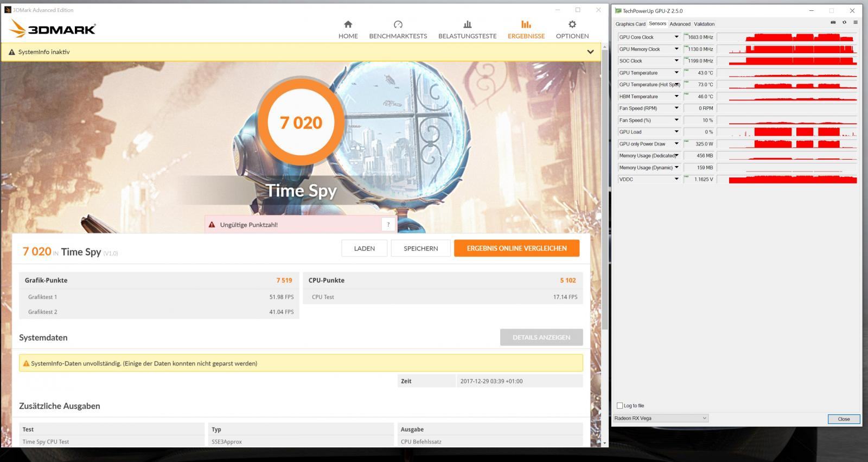Click ERGEBNIS ONLINE VERGLEICHEN button
The width and height of the screenshot is (868, 462).
click(x=516, y=248)
